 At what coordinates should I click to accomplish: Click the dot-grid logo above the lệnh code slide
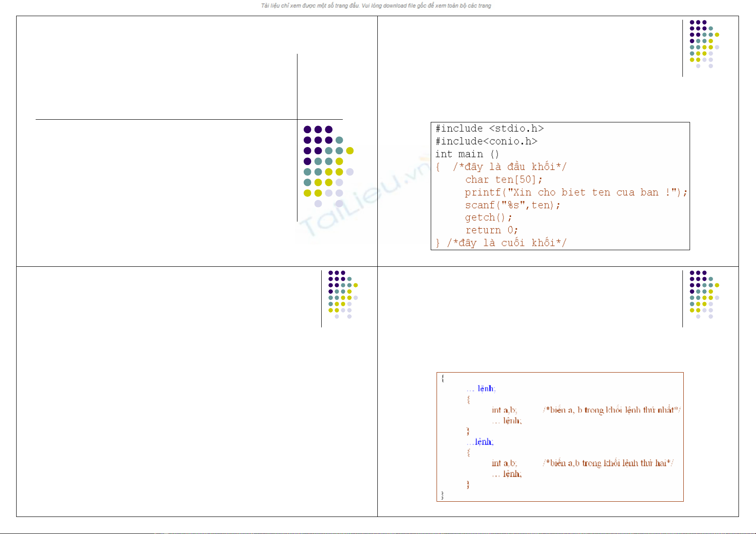(x=704, y=295)
